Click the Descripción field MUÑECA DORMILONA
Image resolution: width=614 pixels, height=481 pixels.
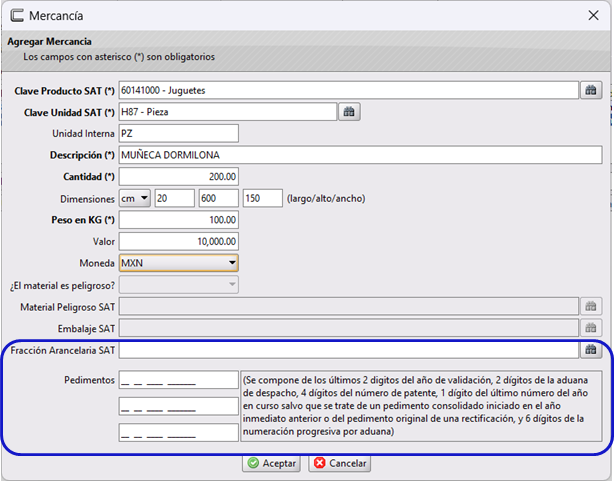point(360,155)
